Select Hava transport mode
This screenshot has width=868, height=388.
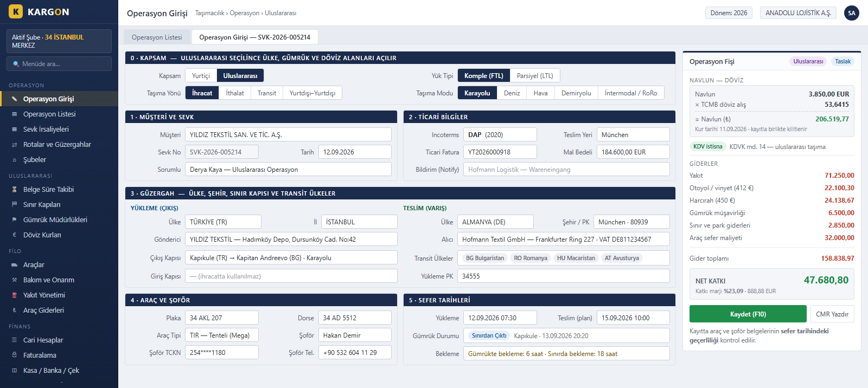541,93
